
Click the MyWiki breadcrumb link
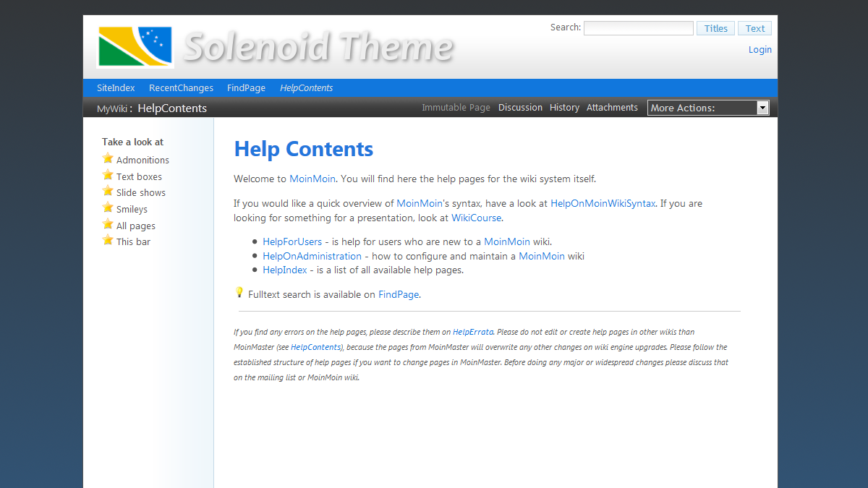[x=112, y=109]
